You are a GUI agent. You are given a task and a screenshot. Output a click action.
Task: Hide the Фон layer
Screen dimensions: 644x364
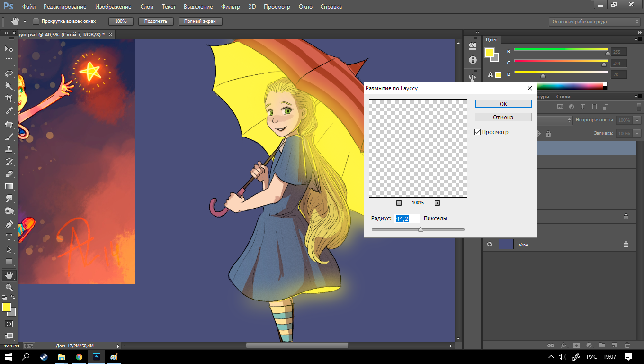click(x=490, y=245)
